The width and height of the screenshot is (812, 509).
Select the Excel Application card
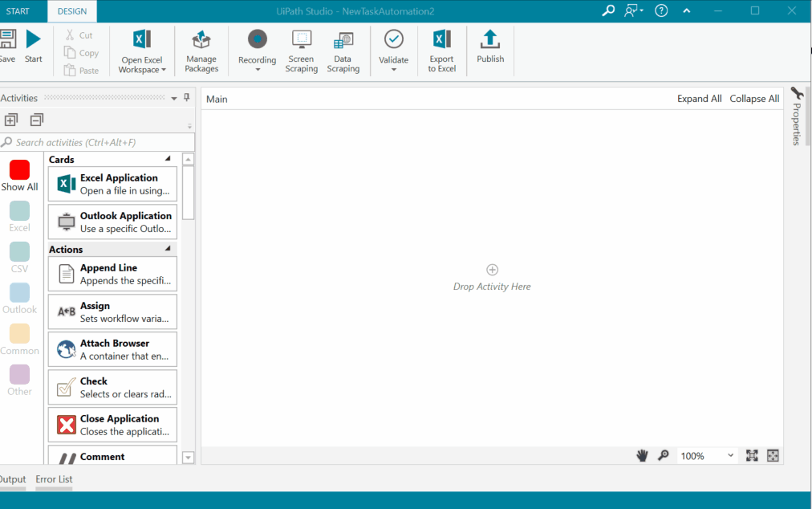pos(112,184)
